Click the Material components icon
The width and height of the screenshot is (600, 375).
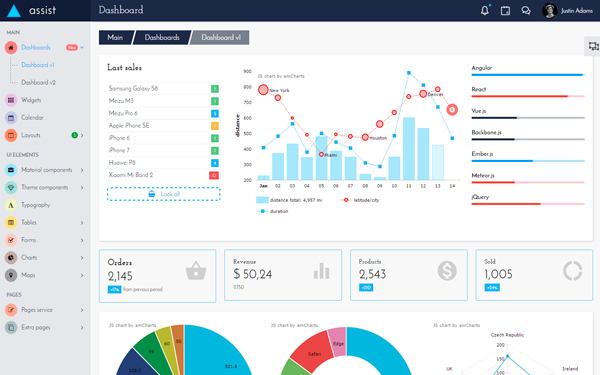point(11,170)
